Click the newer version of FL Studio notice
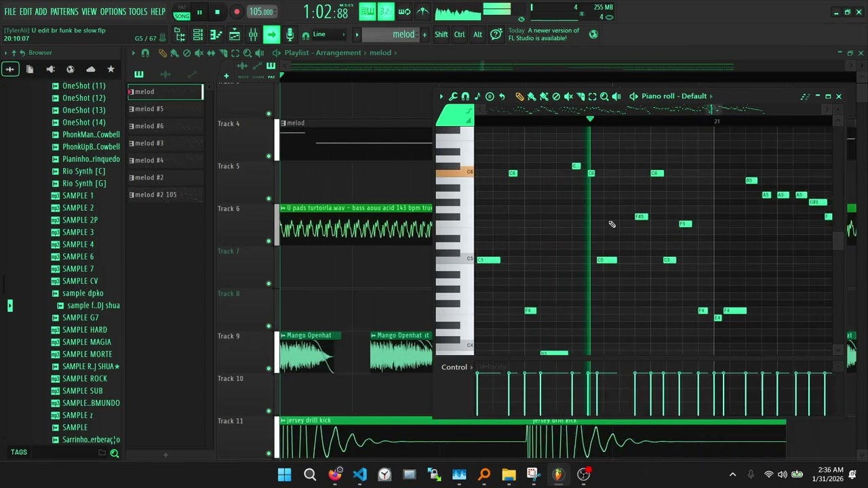The image size is (868, 488). (x=544, y=35)
